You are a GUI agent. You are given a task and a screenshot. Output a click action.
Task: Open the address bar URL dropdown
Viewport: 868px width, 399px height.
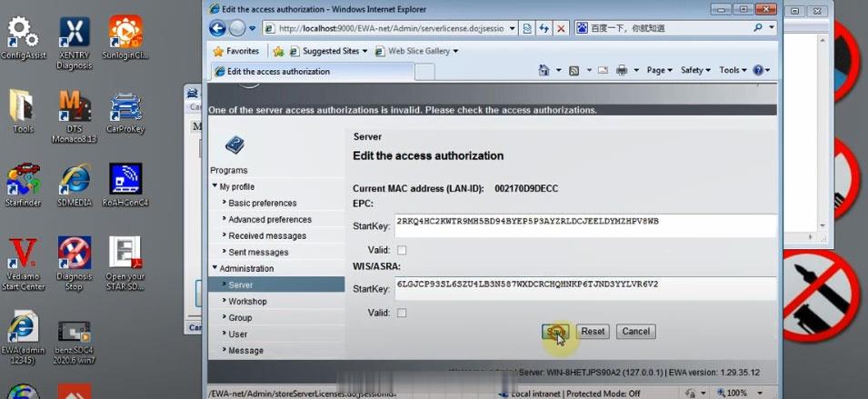click(x=512, y=28)
